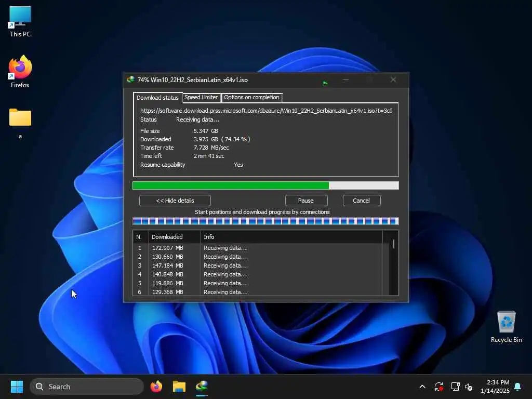Click the taskbar Search box
This screenshot has width=532, height=399.
click(x=87, y=387)
